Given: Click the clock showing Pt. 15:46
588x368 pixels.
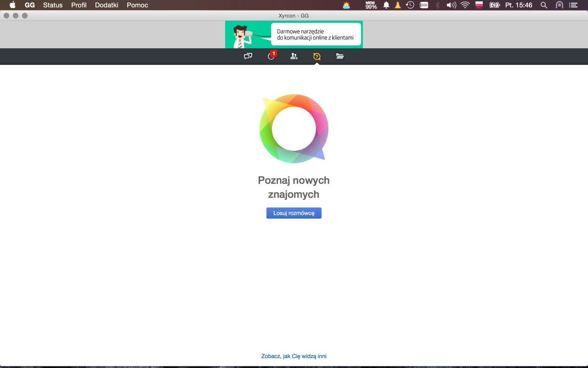Looking at the screenshot, I should 519,5.
